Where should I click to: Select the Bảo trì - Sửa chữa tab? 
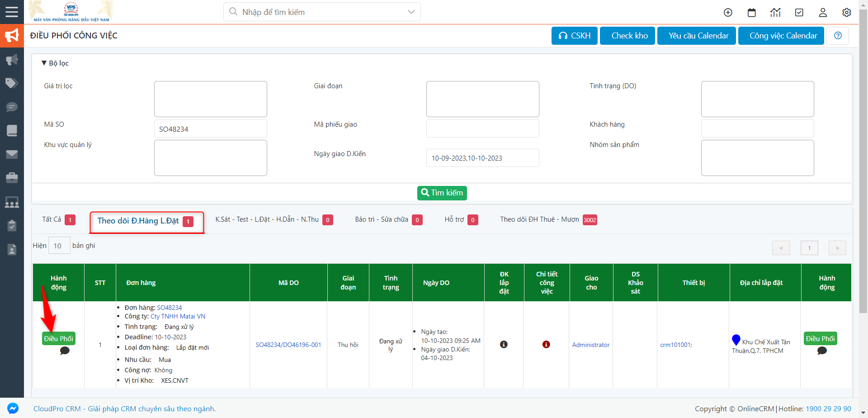(x=389, y=220)
